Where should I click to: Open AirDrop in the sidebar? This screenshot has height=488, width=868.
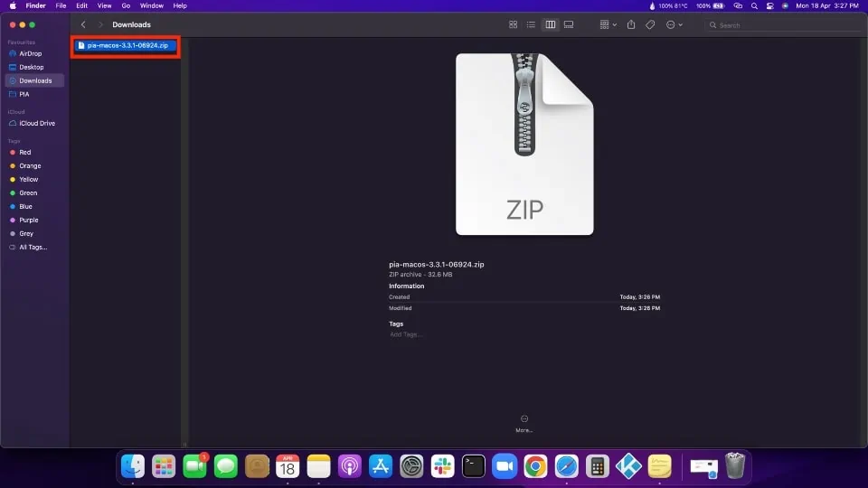31,53
